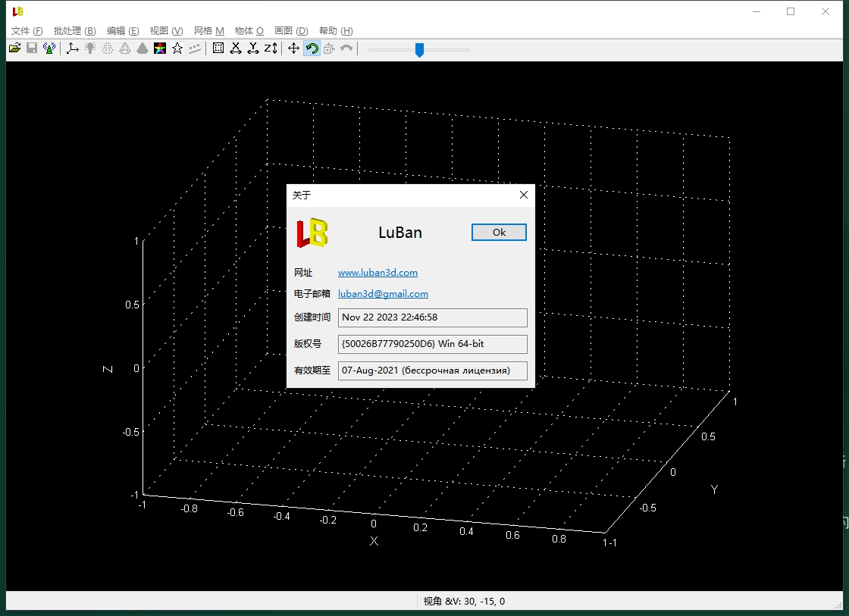This screenshot has width=849, height=616.
Task: Click the coordinate axes toolbar icon
Action: [73, 48]
